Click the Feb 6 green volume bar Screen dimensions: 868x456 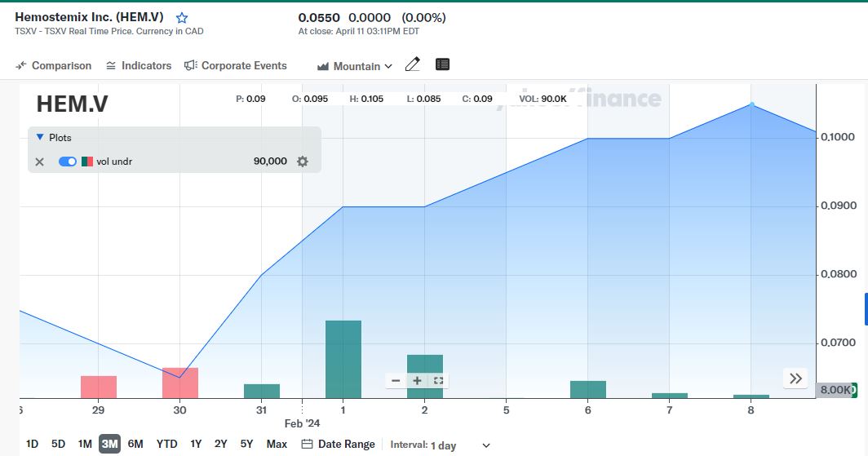(x=588, y=390)
